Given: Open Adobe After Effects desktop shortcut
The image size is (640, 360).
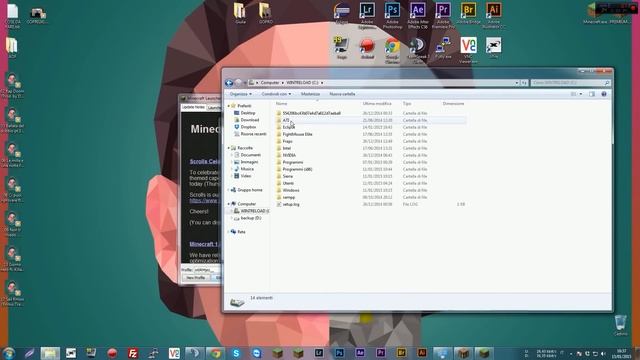Looking at the screenshot, I should pyautogui.click(x=418, y=16).
